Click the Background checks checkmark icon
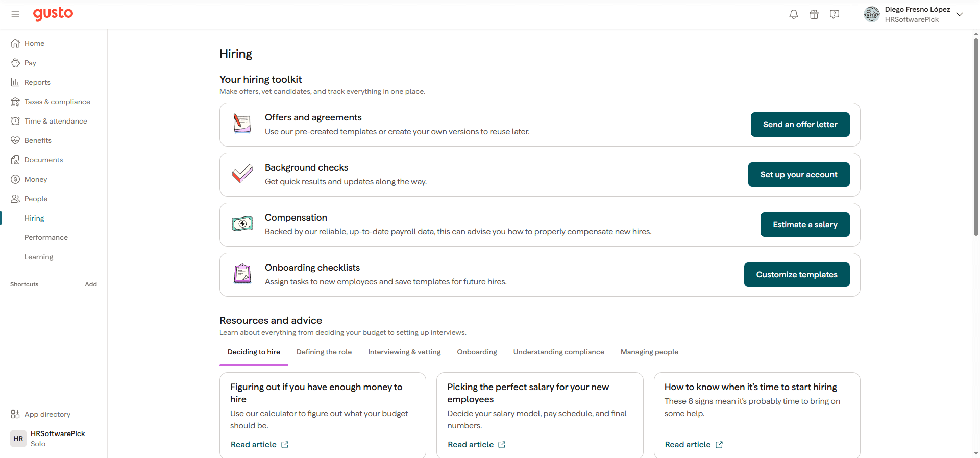Screen dimensions: 980x458 coord(242,174)
